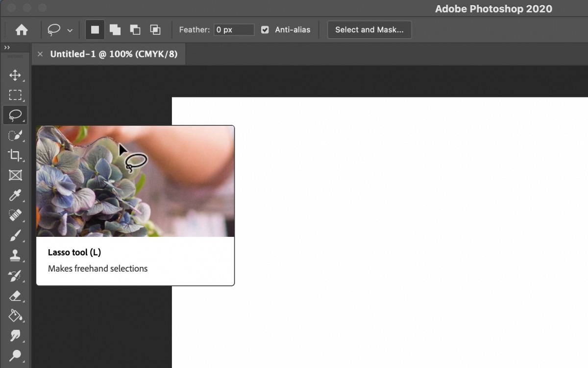Expand the tools panel with double arrows
The height and width of the screenshot is (368, 588).
coord(7,47)
